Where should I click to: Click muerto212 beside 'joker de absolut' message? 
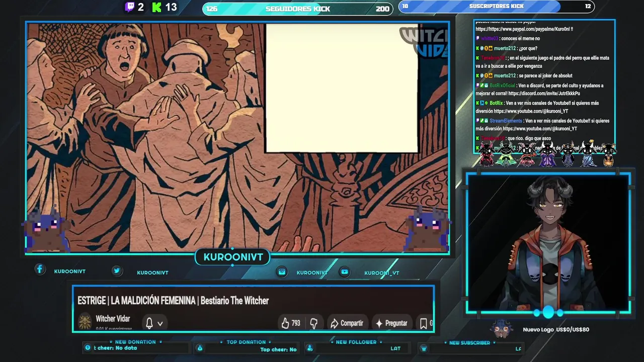tap(505, 76)
